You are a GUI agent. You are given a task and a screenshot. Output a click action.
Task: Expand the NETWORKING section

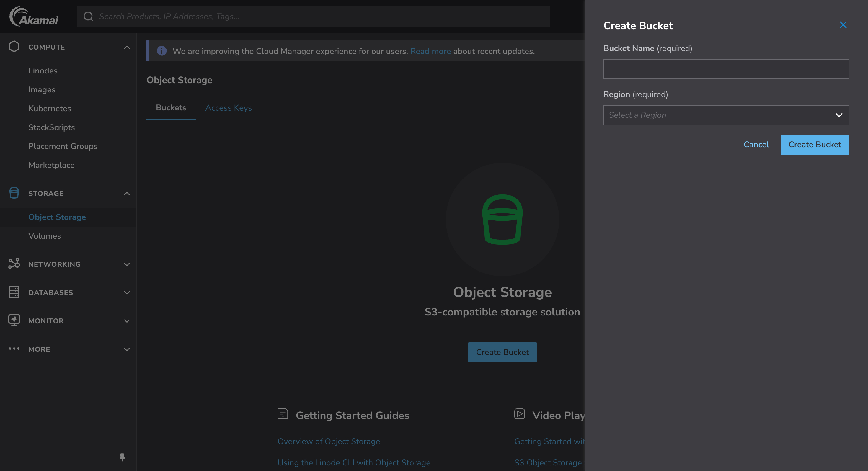pos(127,264)
